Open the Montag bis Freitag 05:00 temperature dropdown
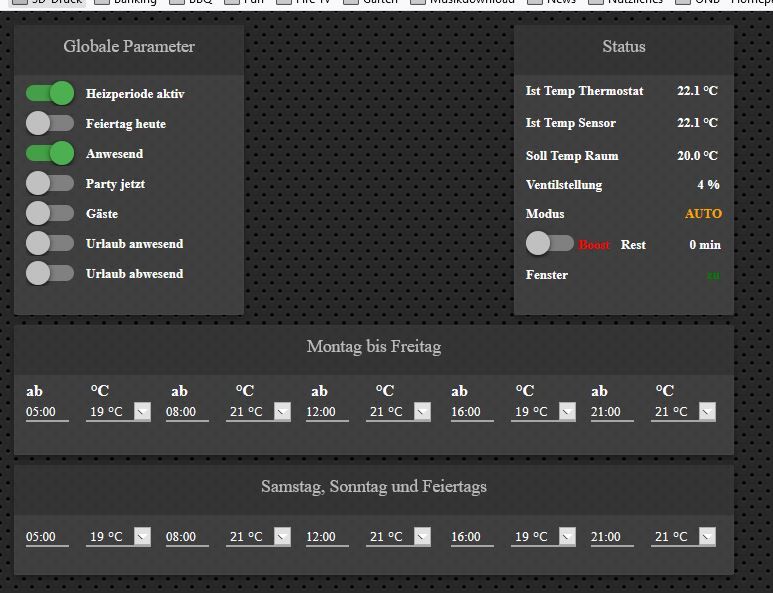The image size is (773, 593). (118, 412)
